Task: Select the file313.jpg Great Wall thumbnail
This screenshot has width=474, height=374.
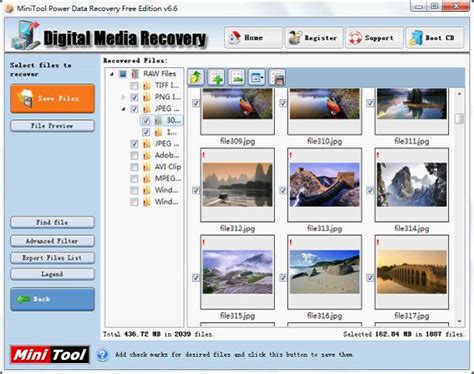Action: pyautogui.click(x=325, y=185)
